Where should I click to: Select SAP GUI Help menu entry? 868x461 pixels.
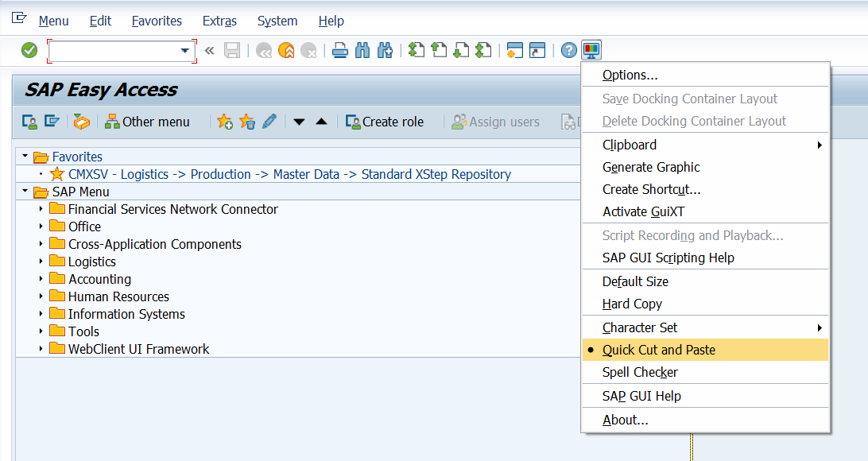[x=705, y=397]
